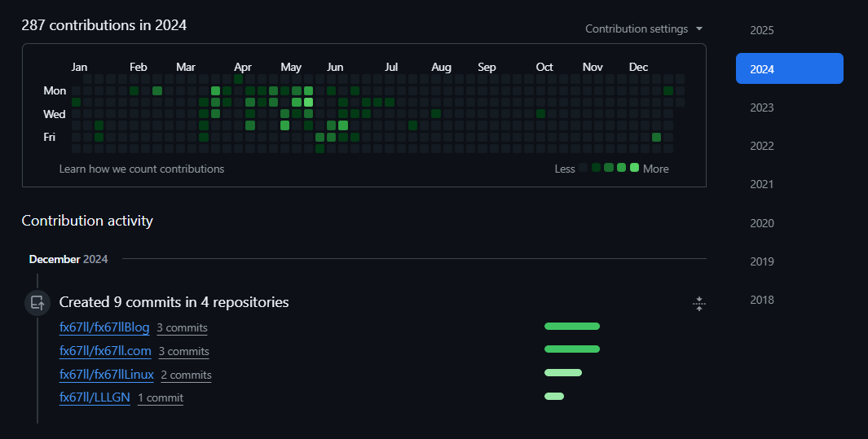Click the Aug month label

coord(441,68)
